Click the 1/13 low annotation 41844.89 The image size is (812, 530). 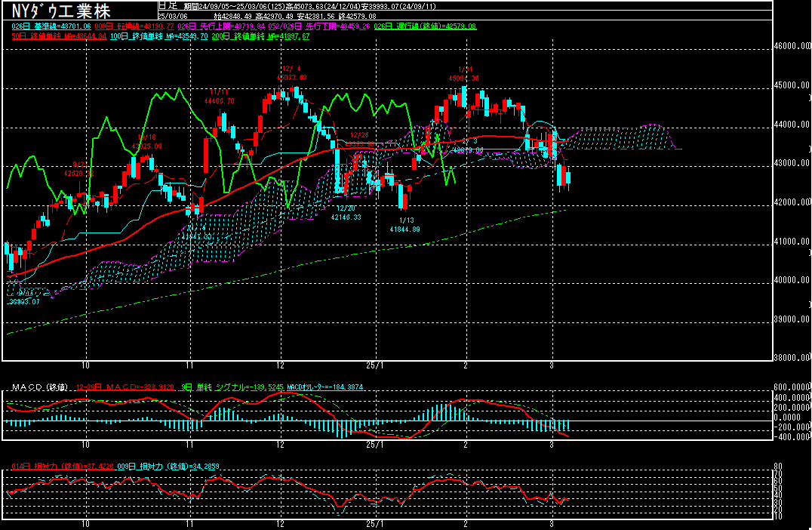point(405,229)
